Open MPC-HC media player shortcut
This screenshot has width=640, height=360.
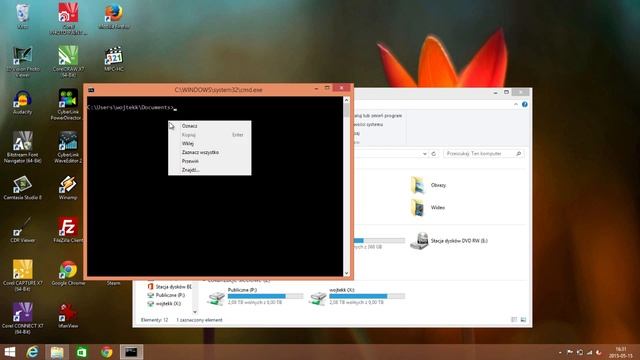(x=114, y=60)
